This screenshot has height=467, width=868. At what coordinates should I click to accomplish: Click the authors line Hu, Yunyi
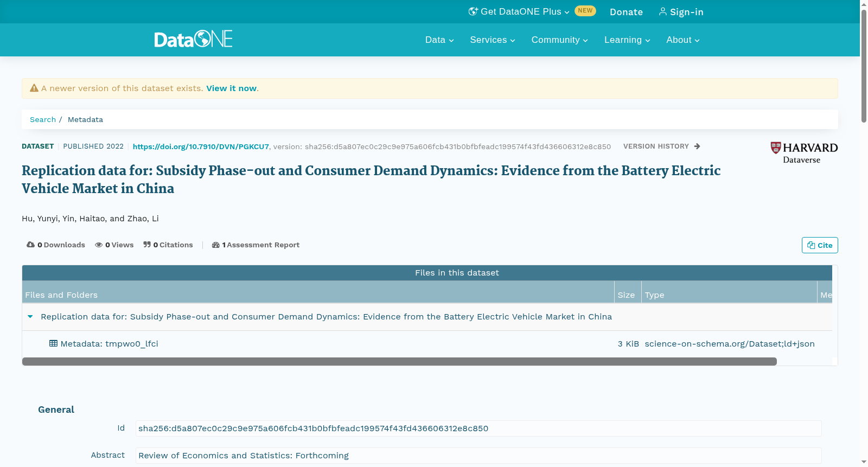(90, 219)
